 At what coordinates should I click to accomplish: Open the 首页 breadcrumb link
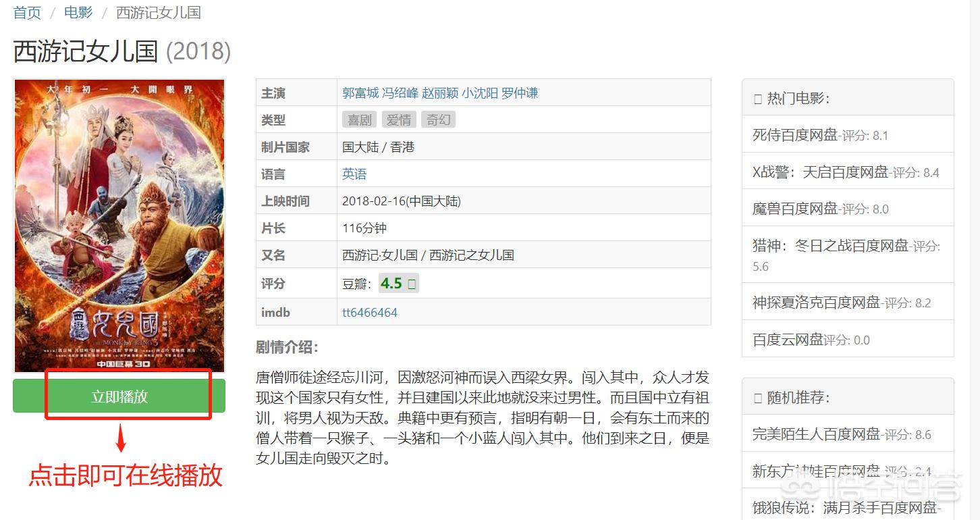coord(27,12)
